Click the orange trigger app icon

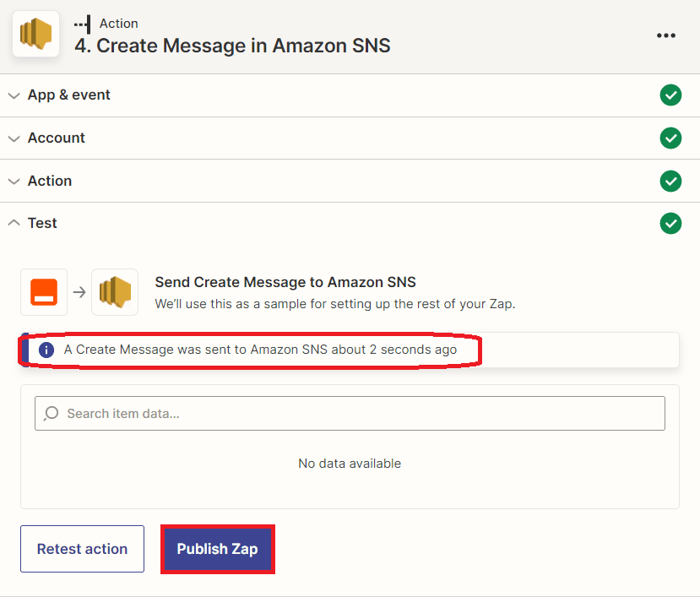tap(44, 292)
